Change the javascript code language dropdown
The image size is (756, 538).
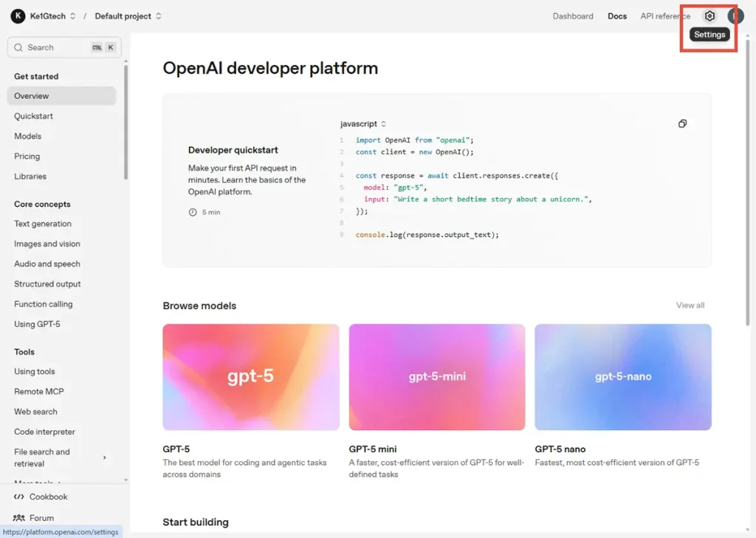click(363, 124)
